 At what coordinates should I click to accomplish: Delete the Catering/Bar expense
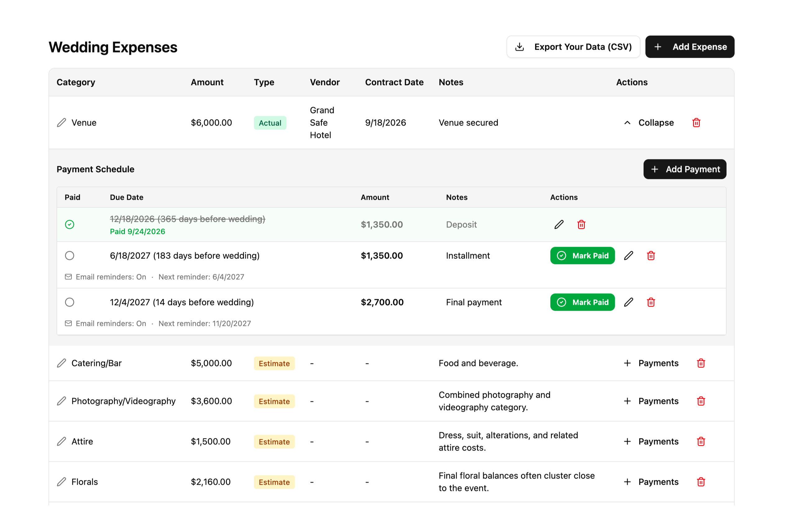[x=701, y=363]
